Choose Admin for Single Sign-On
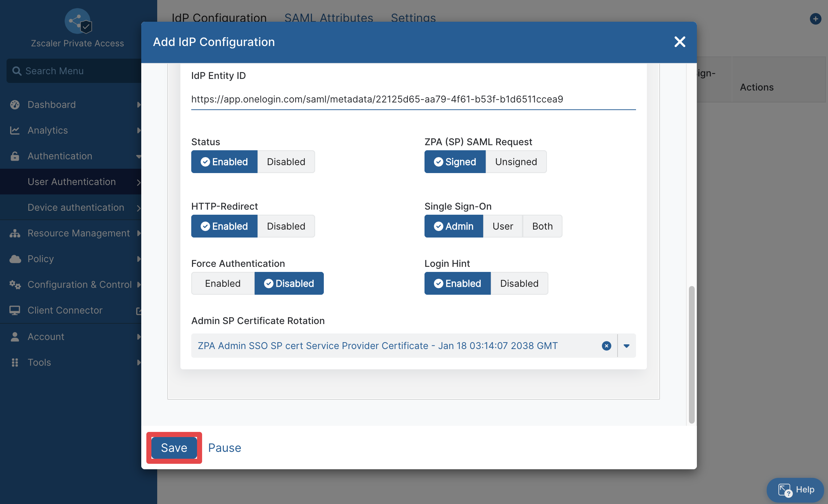Image resolution: width=828 pixels, height=504 pixels. [x=453, y=226]
